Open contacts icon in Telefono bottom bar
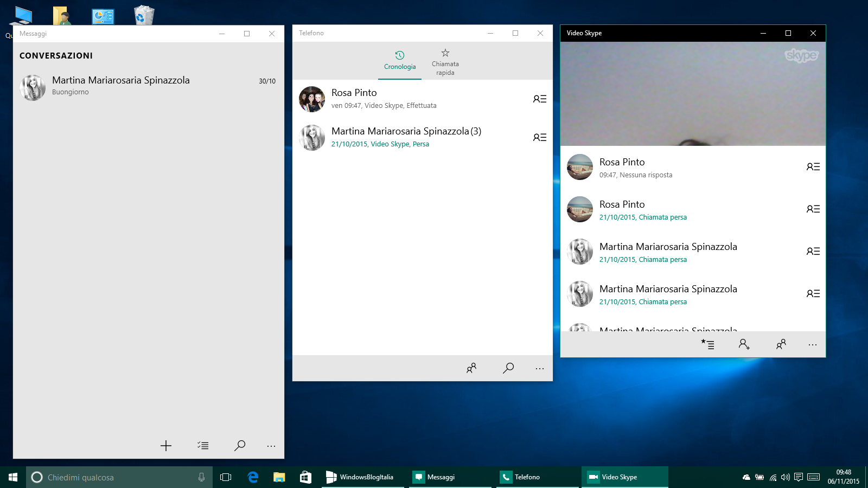 [471, 368]
